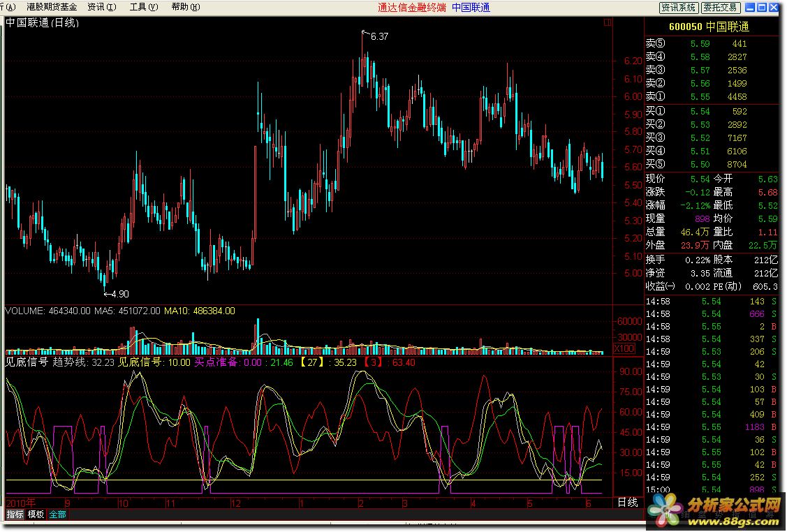The width and height of the screenshot is (787, 532).
Task: Click the 2010年 date axis label
Action: point(20,503)
